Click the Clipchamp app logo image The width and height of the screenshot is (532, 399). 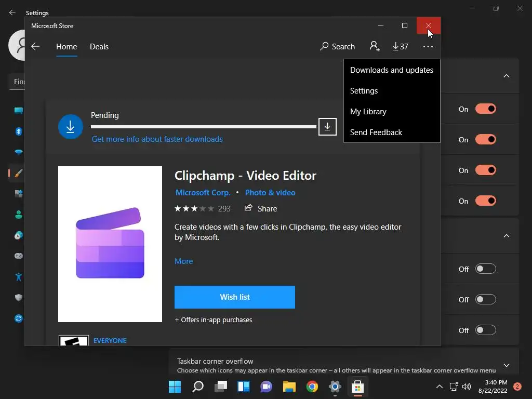(110, 244)
